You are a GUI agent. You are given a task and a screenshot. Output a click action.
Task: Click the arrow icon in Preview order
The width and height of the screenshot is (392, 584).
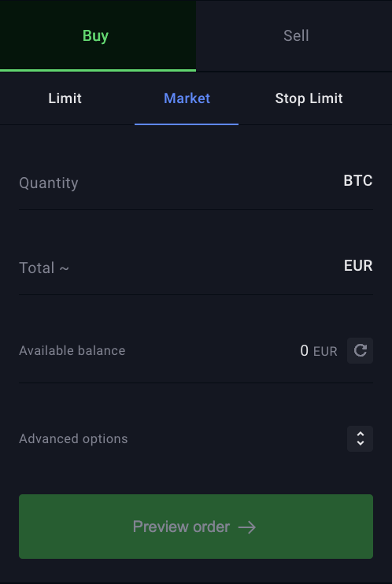(x=247, y=527)
